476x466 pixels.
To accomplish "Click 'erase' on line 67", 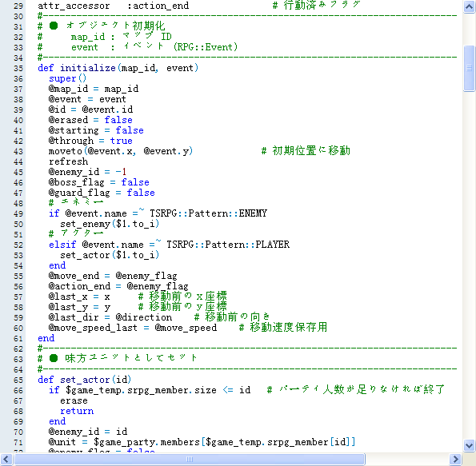I will pos(74,400).
